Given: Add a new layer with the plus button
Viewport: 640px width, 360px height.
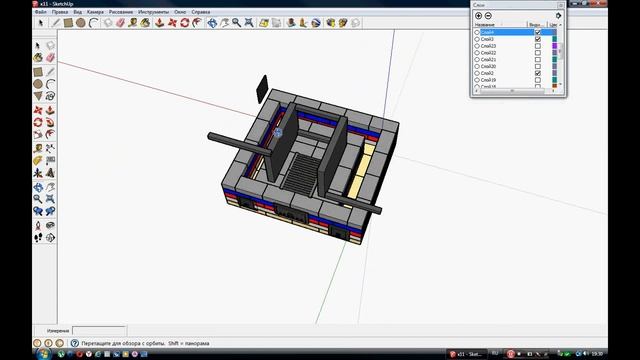Looking at the screenshot, I should click(478, 16).
